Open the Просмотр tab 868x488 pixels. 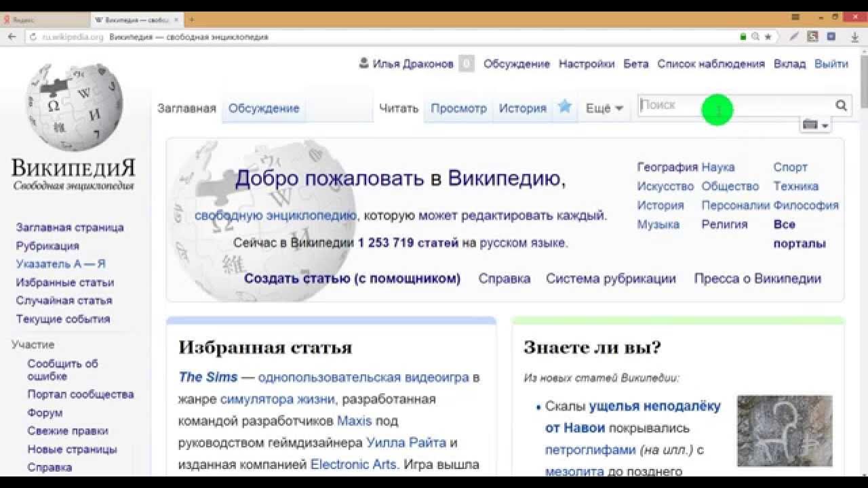click(459, 108)
